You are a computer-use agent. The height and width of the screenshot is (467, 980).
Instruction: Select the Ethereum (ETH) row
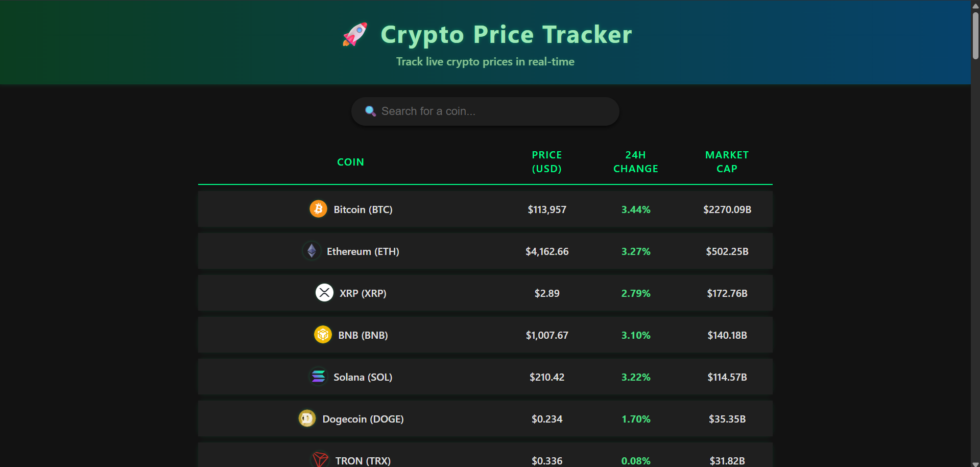tap(485, 251)
